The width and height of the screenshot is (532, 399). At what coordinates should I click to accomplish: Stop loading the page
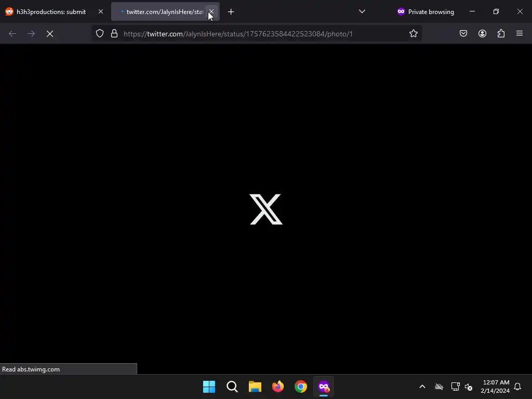pyautogui.click(x=50, y=34)
